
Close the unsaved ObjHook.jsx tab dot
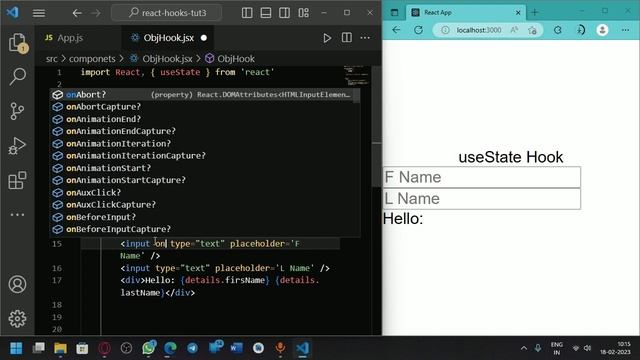(204, 38)
